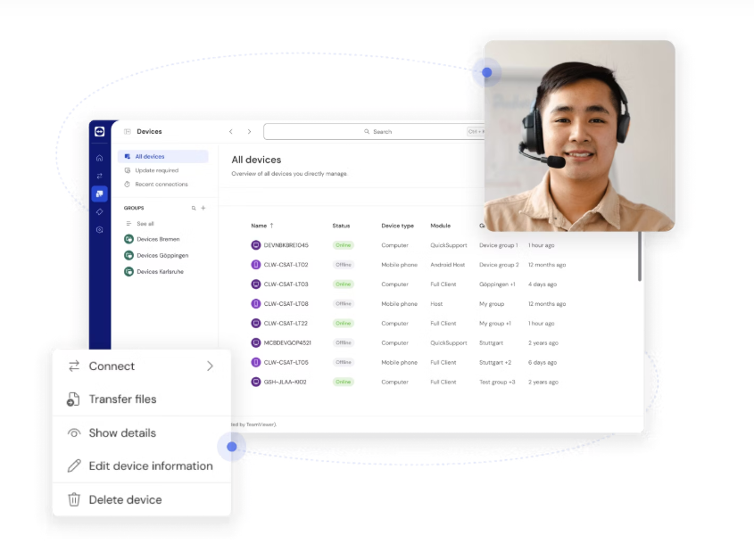
Task: Open the Home icon in sidebar
Action: pyautogui.click(x=100, y=158)
